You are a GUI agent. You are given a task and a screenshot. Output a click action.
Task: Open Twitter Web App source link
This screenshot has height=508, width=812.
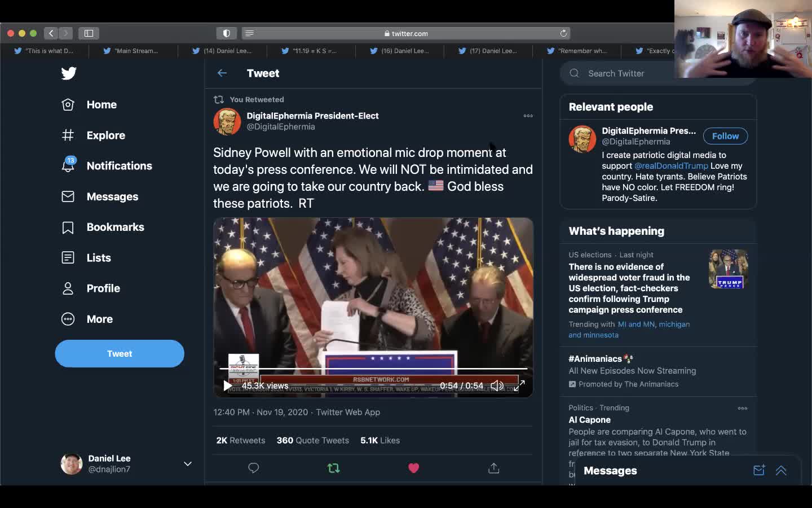click(x=348, y=413)
